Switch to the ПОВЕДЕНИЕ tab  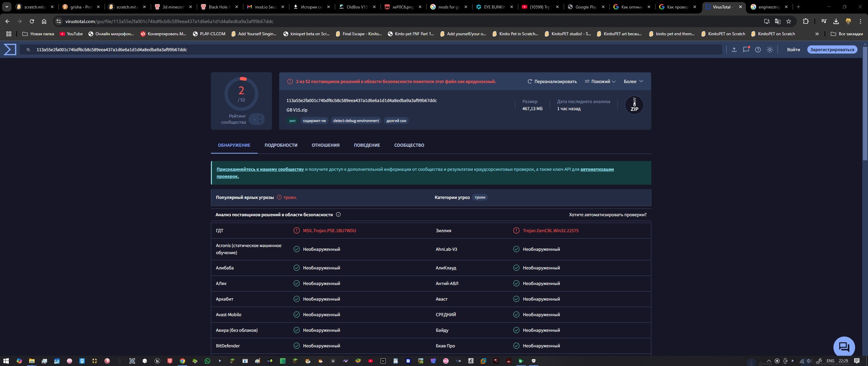coord(367,145)
